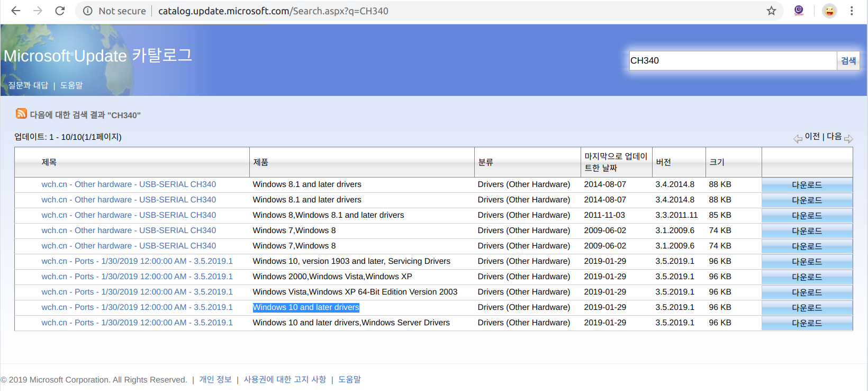868x391 pixels.
Task: Open the Chrome profile avatar
Action: [829, 11]
